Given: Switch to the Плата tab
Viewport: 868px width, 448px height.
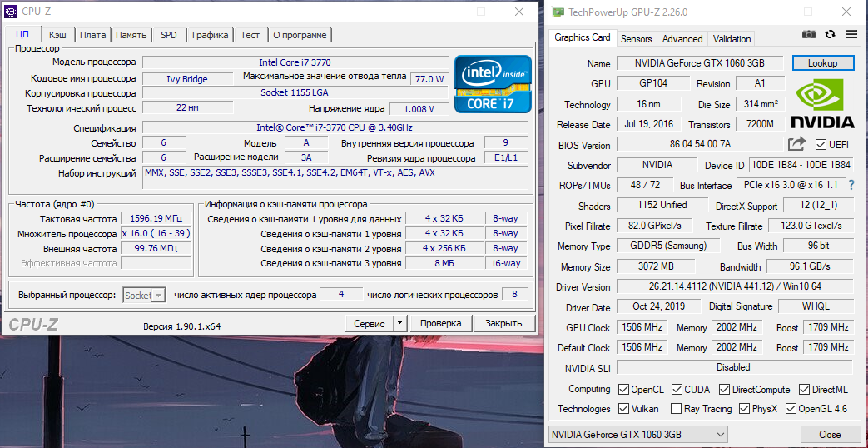Looking at the screenshot, I should click(x=92, y=35).
